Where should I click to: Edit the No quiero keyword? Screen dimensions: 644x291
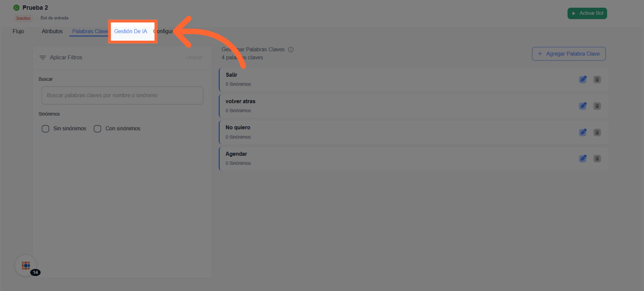point(583,132)
